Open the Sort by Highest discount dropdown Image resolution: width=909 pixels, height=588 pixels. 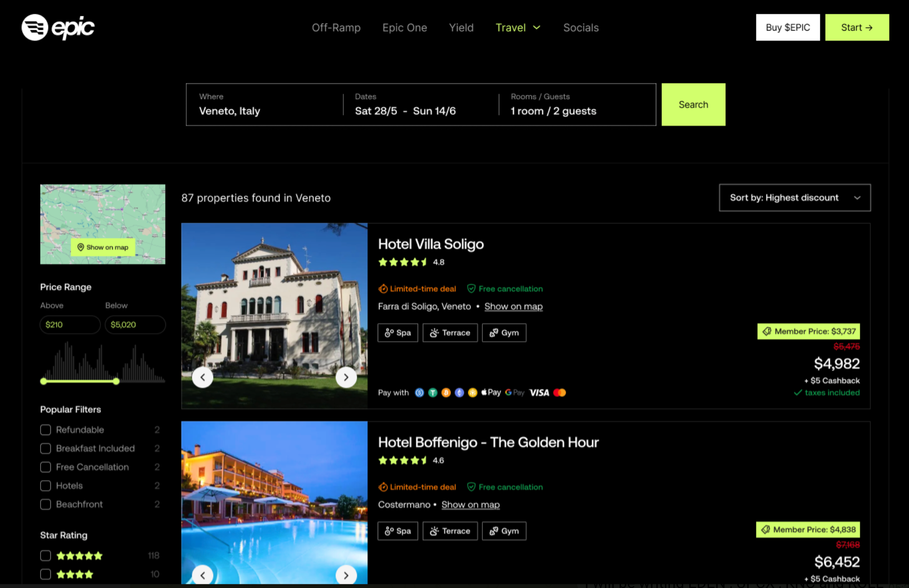[x=795, y=197]
